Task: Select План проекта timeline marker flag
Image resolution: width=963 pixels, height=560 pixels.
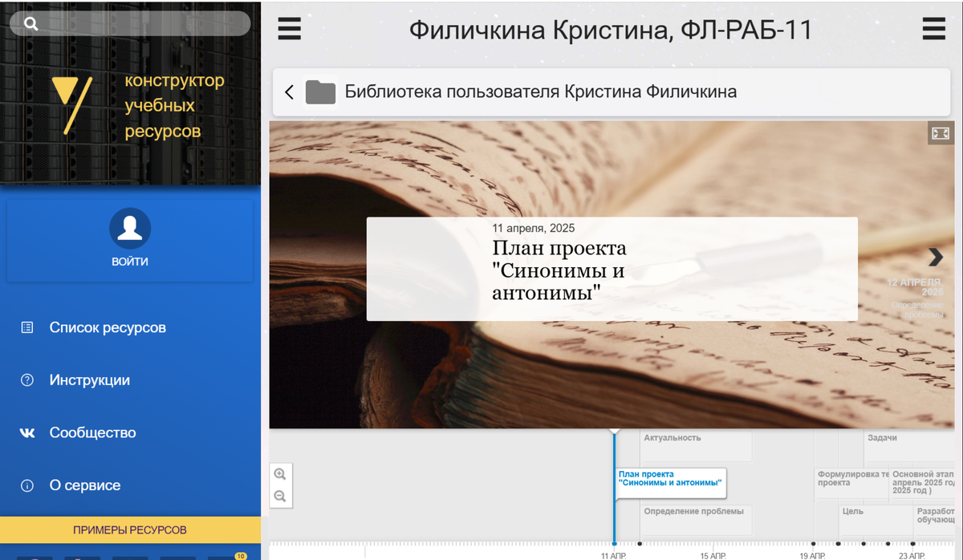Action: coord(671,483)
